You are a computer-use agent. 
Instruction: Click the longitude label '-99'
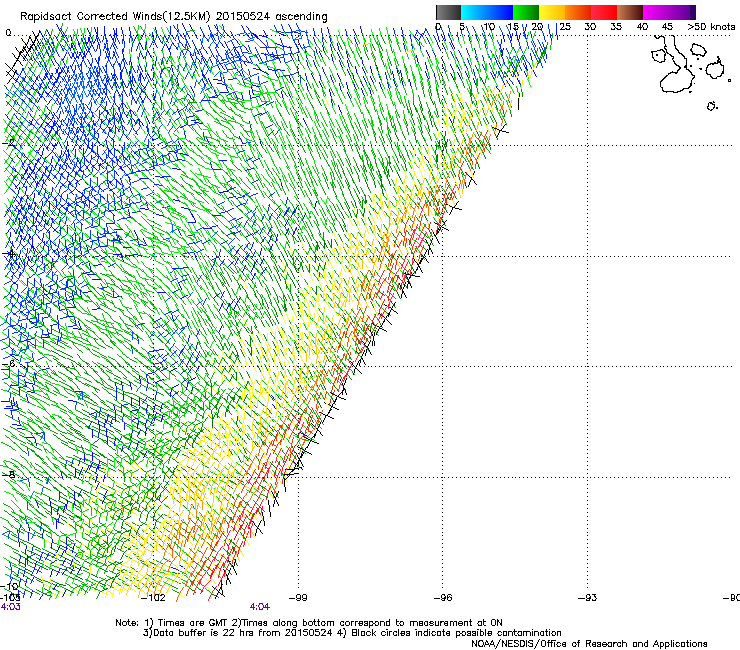[x=298, y=598]
